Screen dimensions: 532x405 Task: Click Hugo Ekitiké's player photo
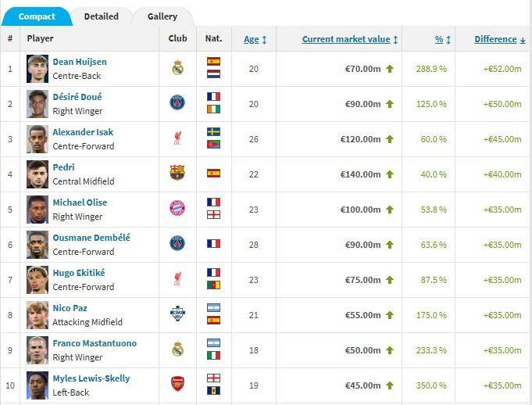pos(37,279)
